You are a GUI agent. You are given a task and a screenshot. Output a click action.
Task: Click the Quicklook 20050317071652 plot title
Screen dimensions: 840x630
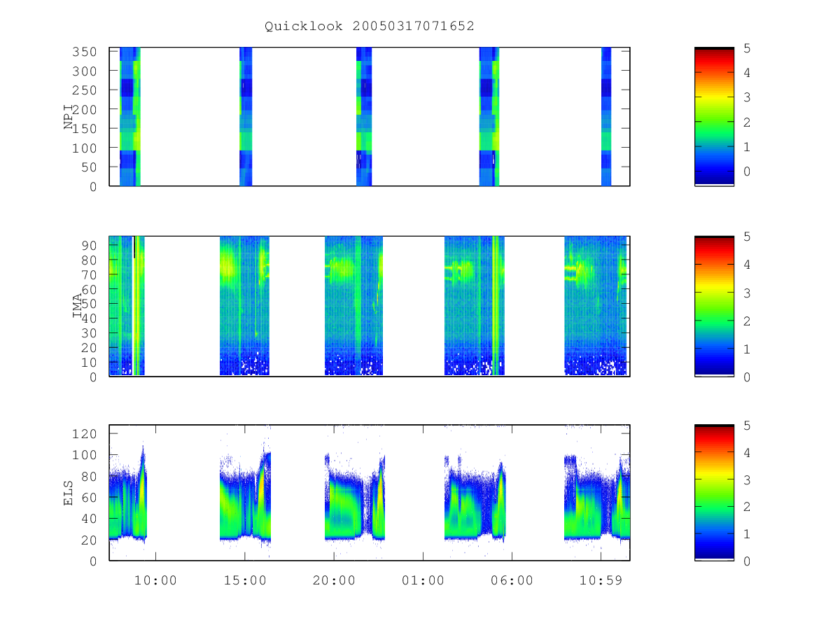click(370, 26)
